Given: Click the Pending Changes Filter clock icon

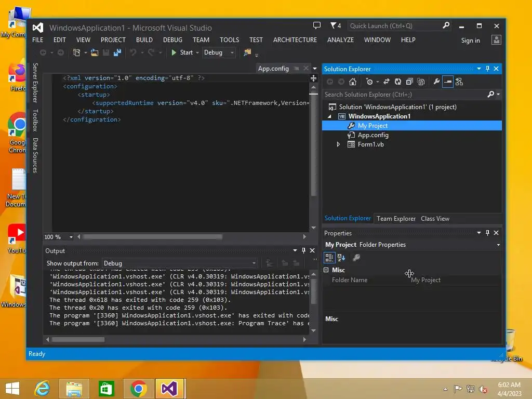Looking at the screenshot, I should click(369, 82).
